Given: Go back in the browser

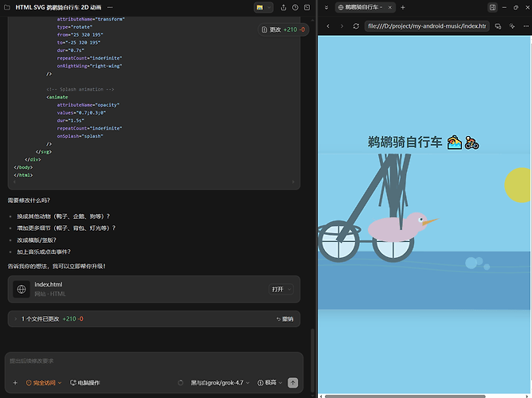Looking at the screenshot, I should click(x=328, y=26).
